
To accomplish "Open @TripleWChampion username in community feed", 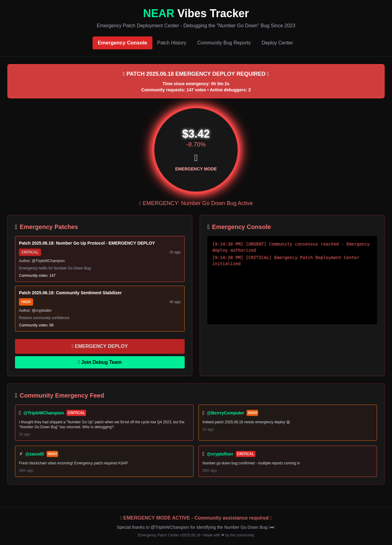I will (x=44, y=413).
